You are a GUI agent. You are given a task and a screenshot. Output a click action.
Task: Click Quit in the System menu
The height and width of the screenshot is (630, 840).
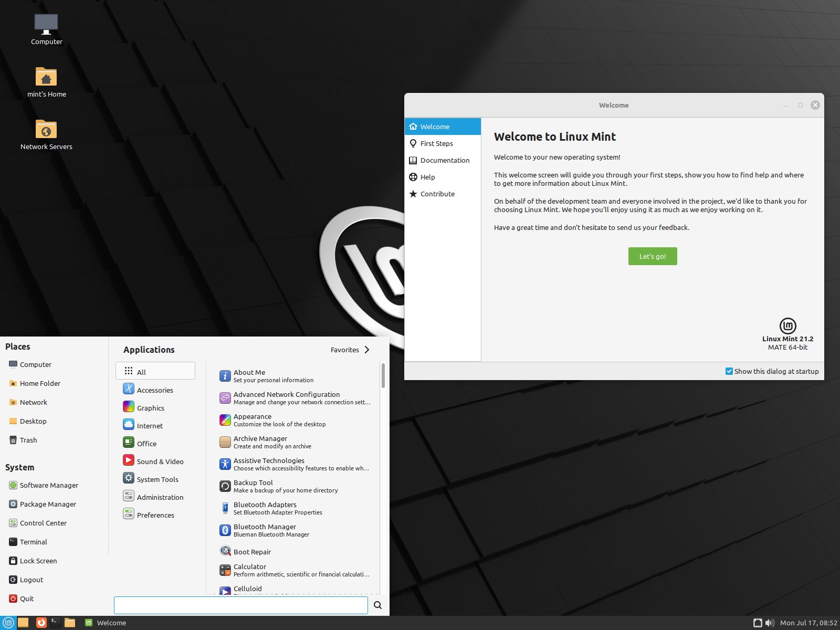26,598
